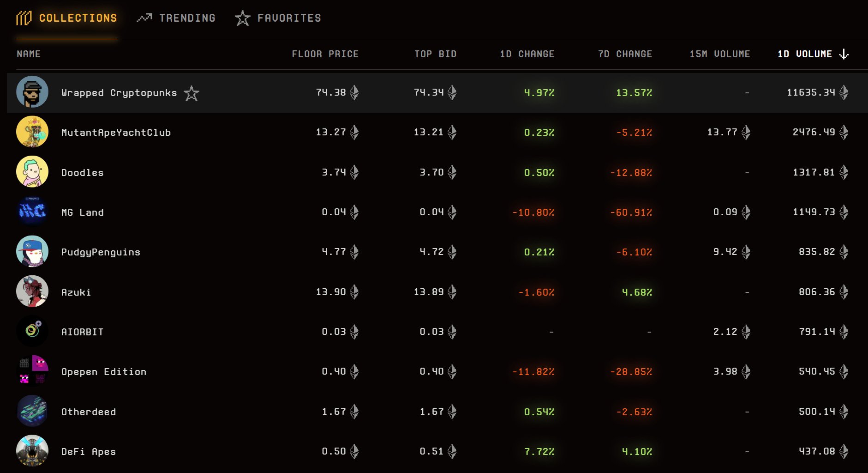Click the 7.72% 1D change value

coord(539,452)
